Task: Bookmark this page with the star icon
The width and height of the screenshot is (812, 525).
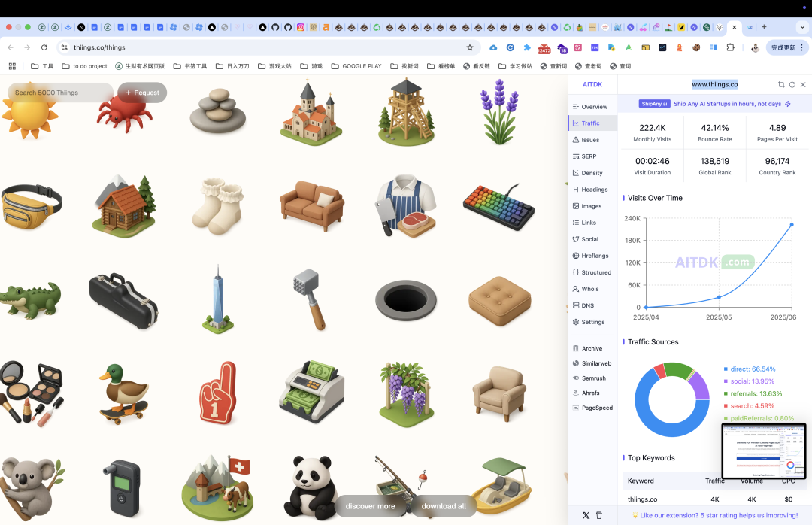Action: [470, 47]
